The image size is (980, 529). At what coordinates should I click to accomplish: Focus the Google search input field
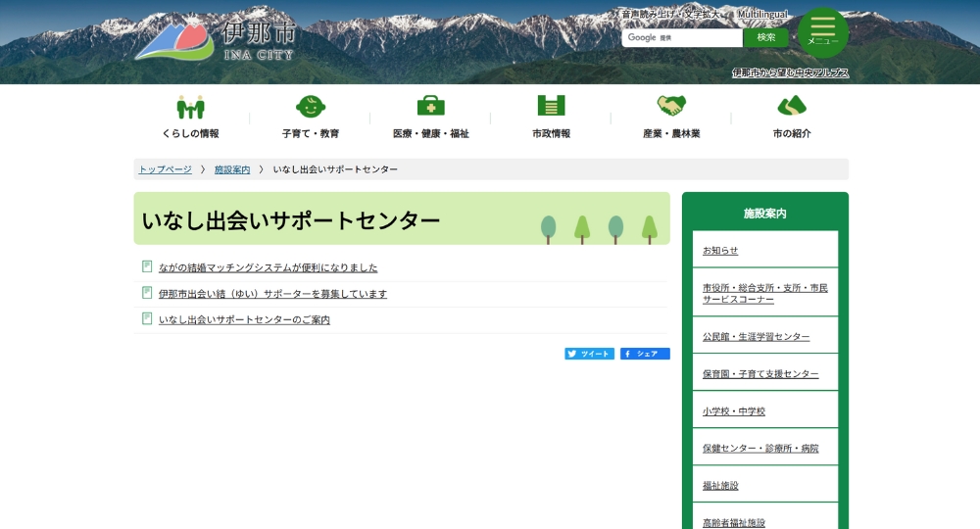click(x=682, y=37)
